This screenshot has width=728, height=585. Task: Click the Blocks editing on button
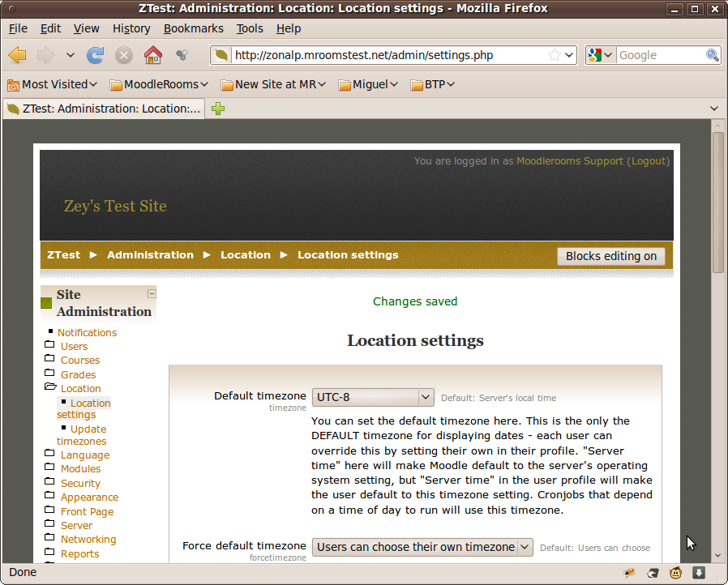point(611,256)
